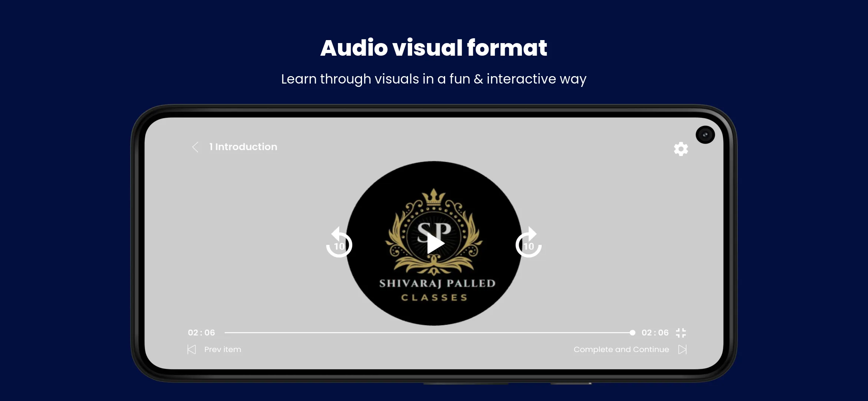This screenshot has height=401, width=868.
Task: Click the fullscreen expand icon
Action: pos(682,332)
